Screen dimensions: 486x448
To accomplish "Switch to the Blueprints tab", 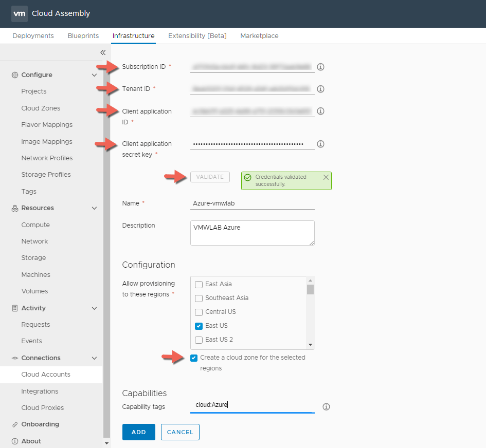I will [83, 36].
